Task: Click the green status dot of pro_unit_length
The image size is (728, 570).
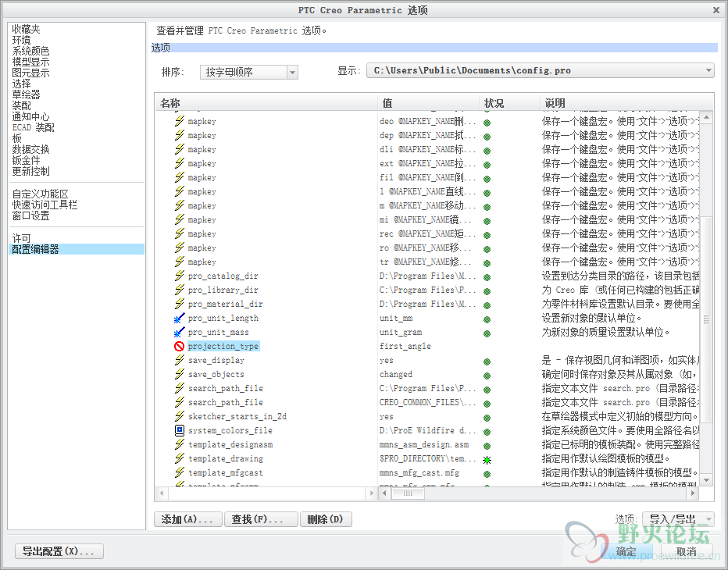Action: [x=487, y=320]
